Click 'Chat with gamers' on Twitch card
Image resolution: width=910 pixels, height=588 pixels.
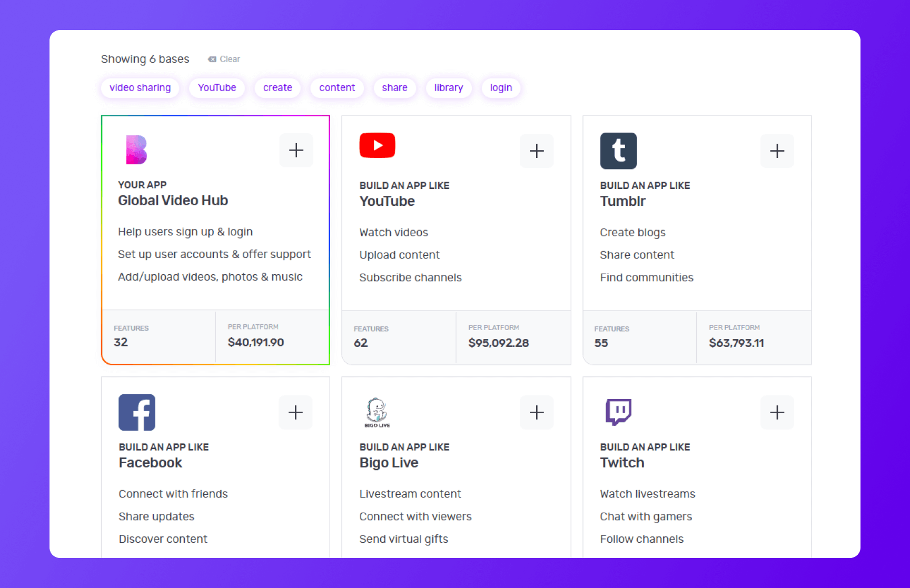coord(646,516)
